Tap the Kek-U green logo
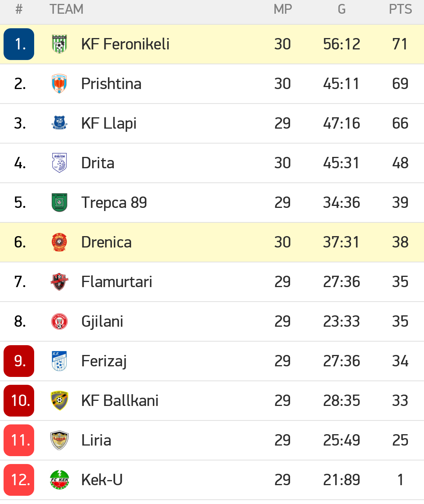This screenshot has width=424, height=504. point(60,480)
